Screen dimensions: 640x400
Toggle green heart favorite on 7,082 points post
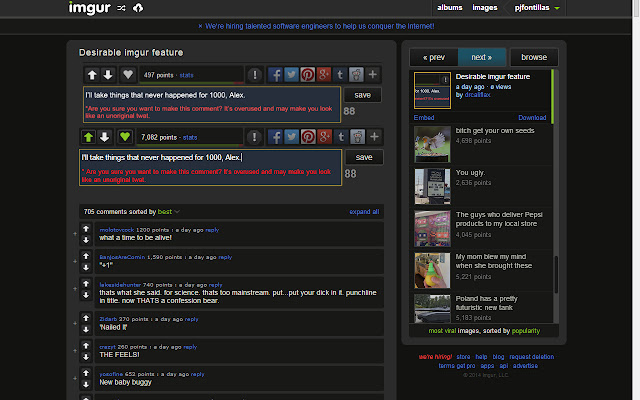point(125,137)
